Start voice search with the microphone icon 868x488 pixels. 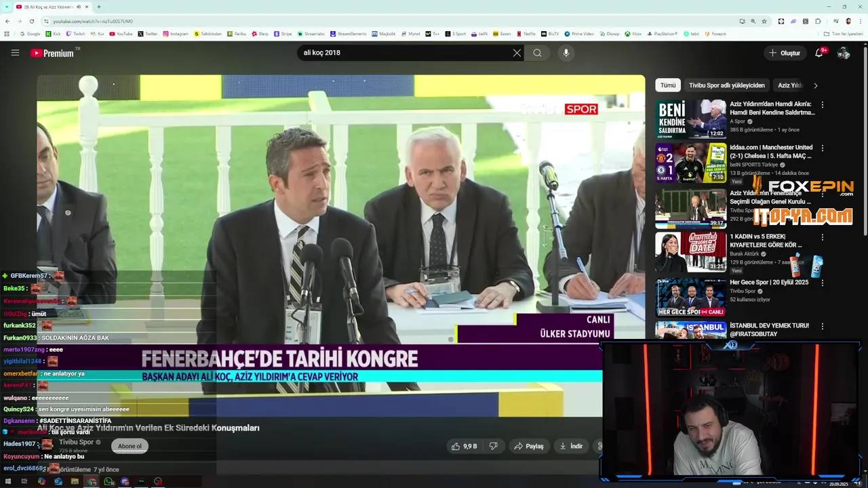566,53
